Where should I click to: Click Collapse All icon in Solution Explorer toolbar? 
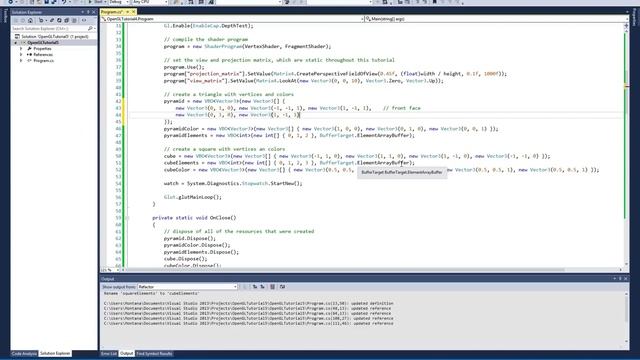coord(67,20)
